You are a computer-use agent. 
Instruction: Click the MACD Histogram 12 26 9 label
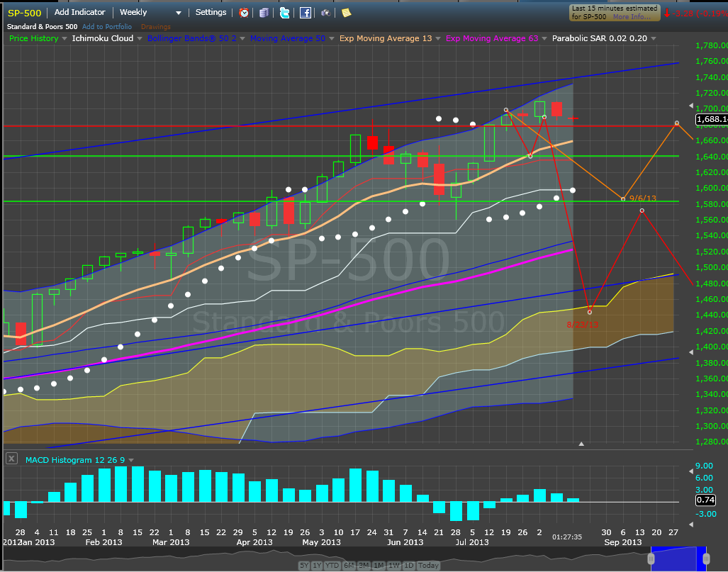[x=75, y=460]
